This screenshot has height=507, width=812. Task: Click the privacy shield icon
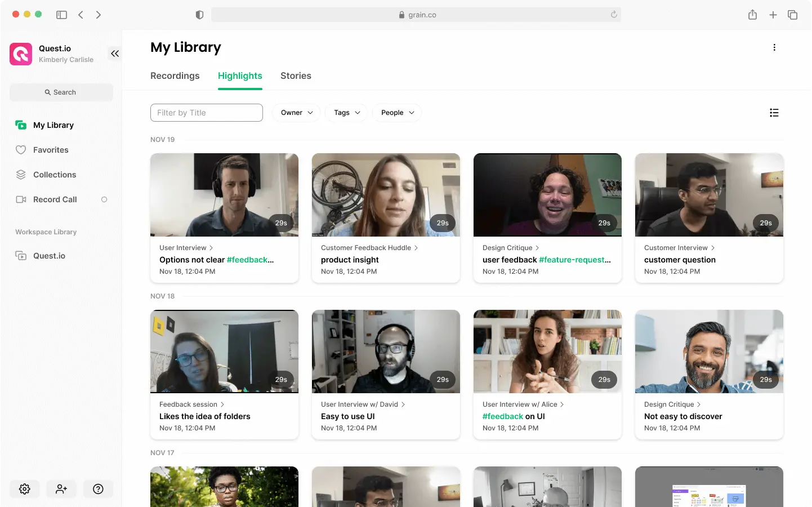coord(199,15)
